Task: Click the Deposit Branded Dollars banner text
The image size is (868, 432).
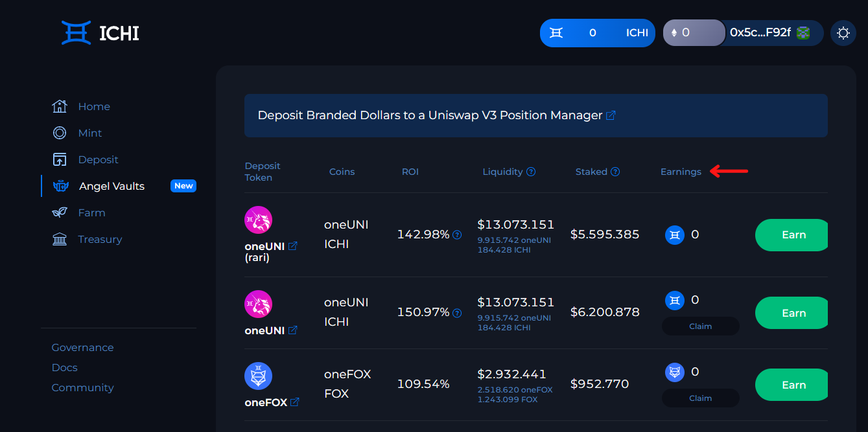Action: click(430, 115)
